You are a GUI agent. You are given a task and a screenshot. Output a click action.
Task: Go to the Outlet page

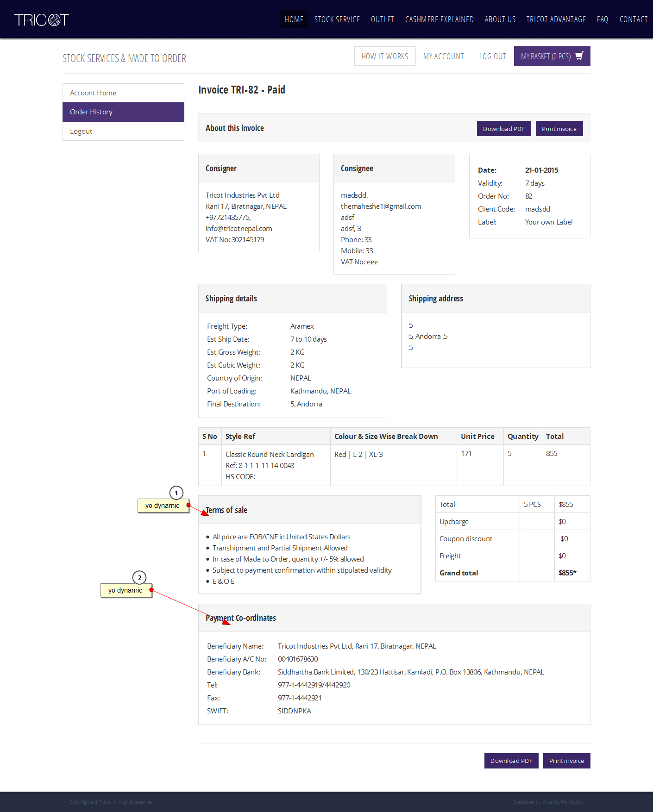pos(382,19)
